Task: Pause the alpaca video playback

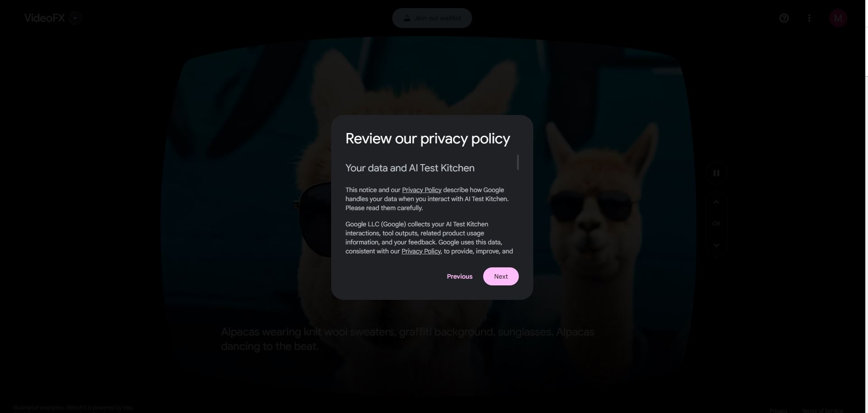Action: pyautogui.click(x=716, y=173)
